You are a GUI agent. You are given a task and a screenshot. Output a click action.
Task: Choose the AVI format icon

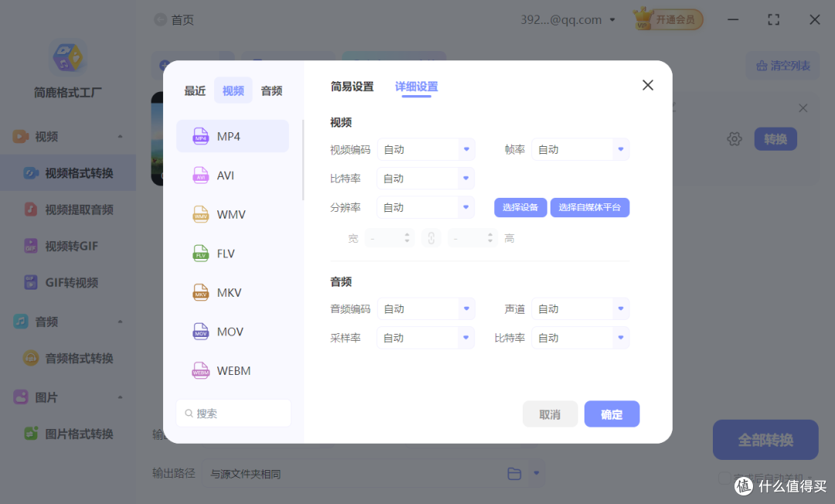coord(200,175)
